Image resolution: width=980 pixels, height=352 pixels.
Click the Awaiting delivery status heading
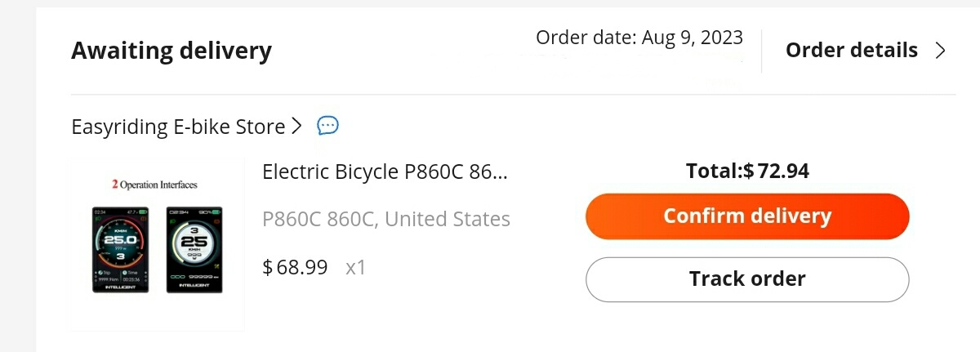(x=171, y=51)
